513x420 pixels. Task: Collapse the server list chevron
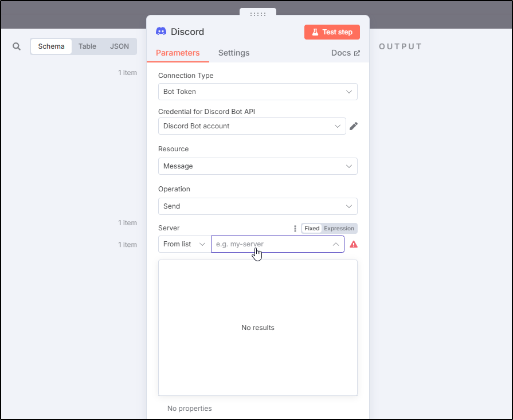point(336,244)
